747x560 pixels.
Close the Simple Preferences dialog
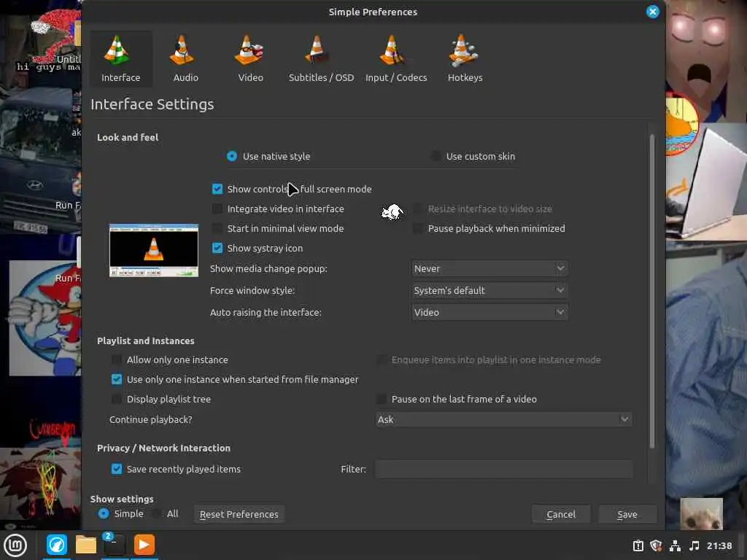click(x=653, y=12)
